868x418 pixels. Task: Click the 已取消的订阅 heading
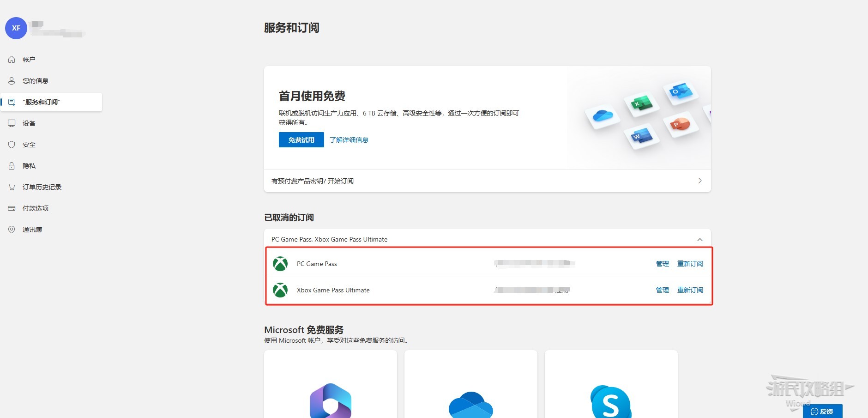[289, 218]
